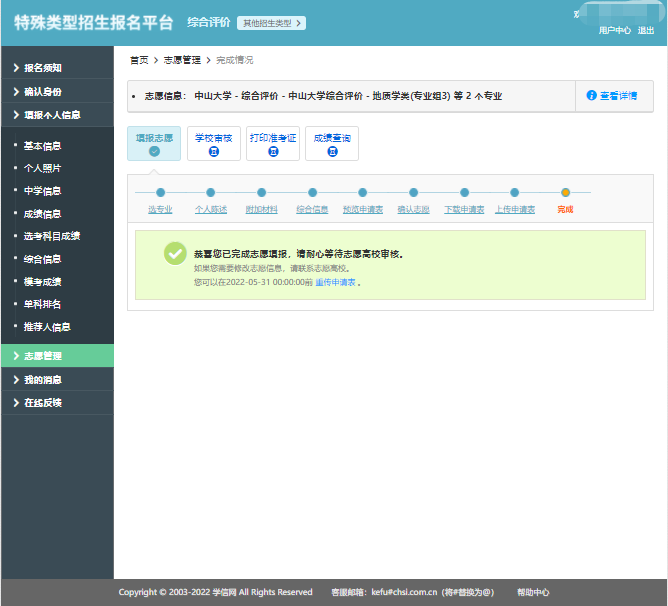Go to 模考成绩 sub-item
The image size is (668, 606).
point(43,281)
